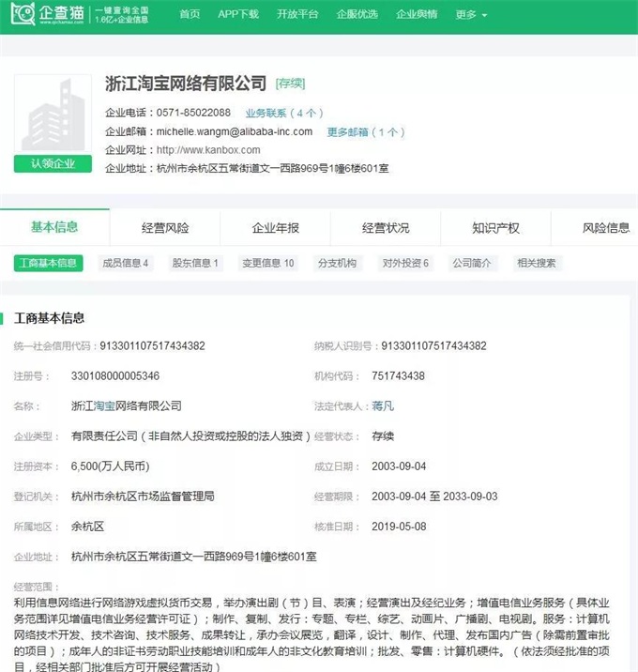Image resolution: width=638 pixels, height=672 pixels.
Task: Open 企业舆情 navigation item
Action: [417, 14]
